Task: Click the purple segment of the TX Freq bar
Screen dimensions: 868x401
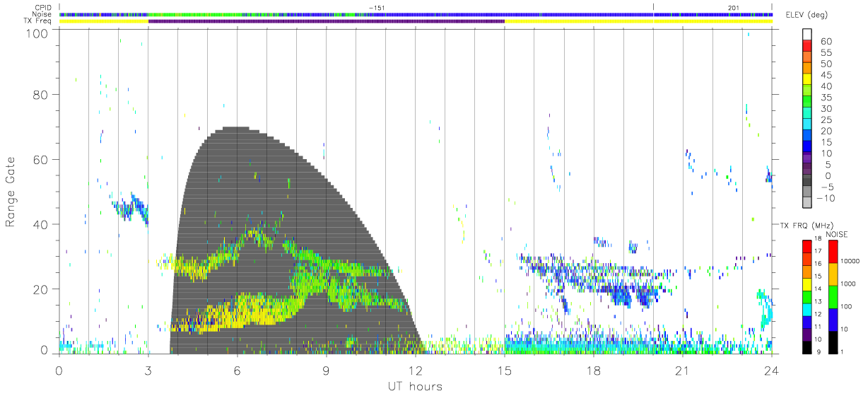Action: tap(327, 21)
